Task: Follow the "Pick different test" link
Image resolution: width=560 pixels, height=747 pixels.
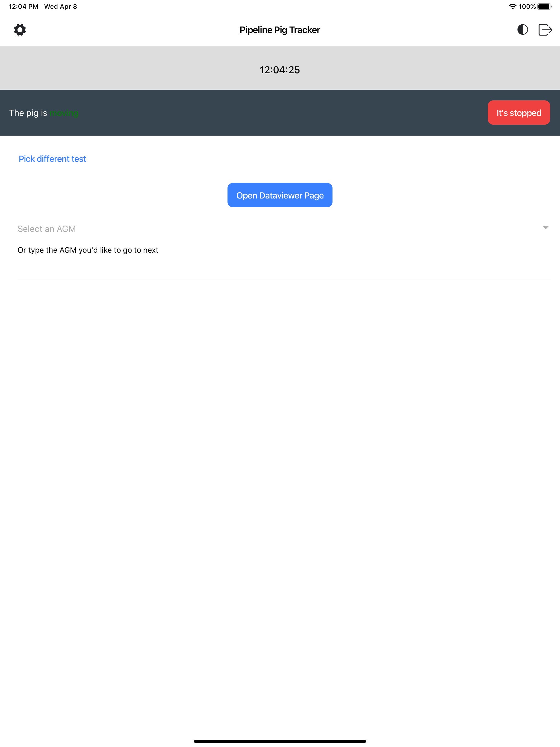Action: point(52,159)
